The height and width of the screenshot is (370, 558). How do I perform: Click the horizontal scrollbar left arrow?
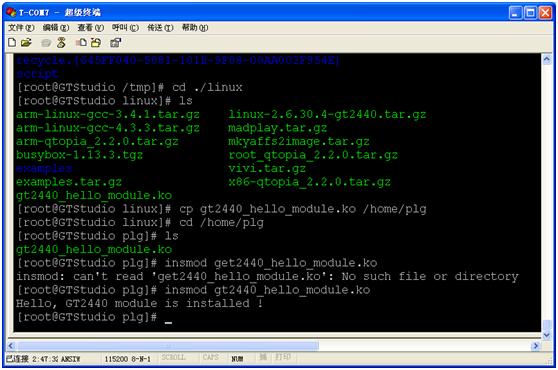[x=11, y=345]
